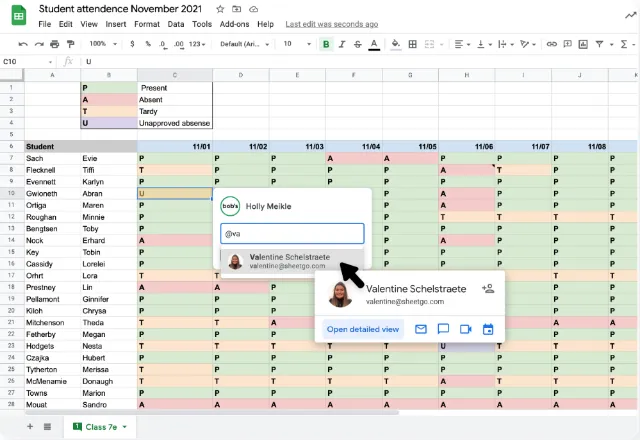This screenshot has width=640, height=440.
Task: Print the spreadsheet
Action: [x=55, y=44]
